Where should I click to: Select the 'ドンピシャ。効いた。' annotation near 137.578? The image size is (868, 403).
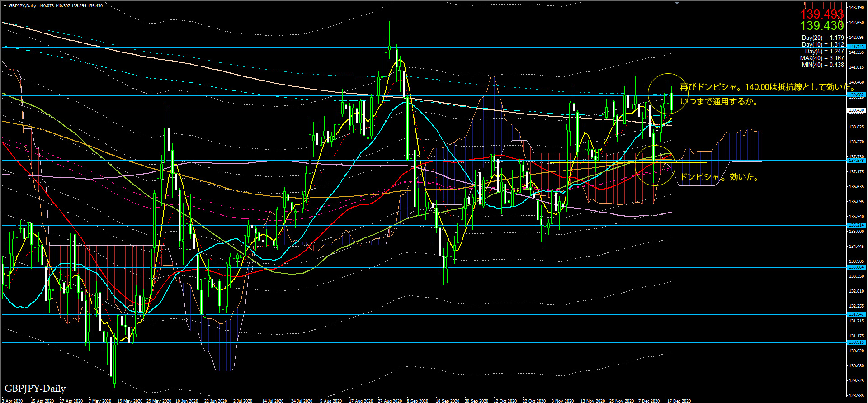[x=720, y=177]
